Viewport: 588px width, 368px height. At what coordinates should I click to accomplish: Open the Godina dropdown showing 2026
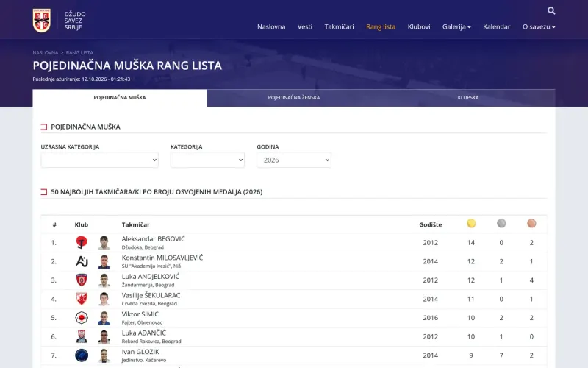click(x=293, y=160)
